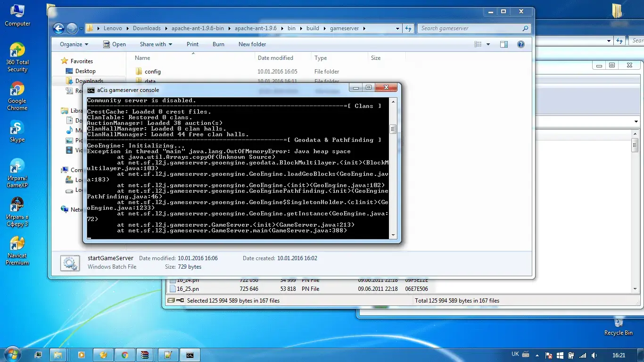644x362 pixels.
Task: Click Print in the Explorer toolbar
Action: tap(192, 44)
